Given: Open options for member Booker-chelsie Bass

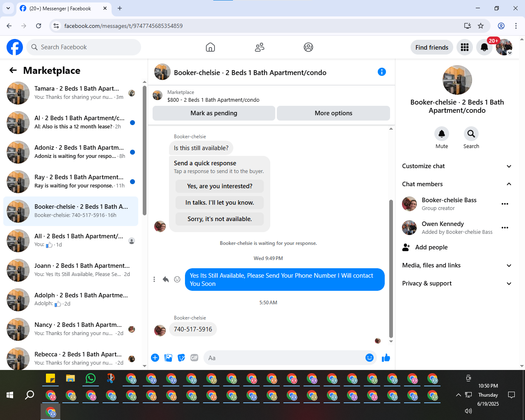Looking at the screenshot, I should point(505,204).
